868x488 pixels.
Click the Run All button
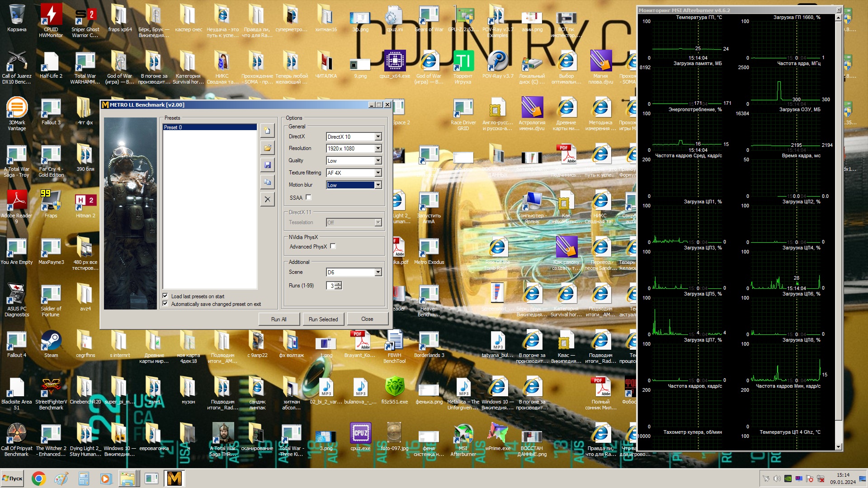coord(278,319)
